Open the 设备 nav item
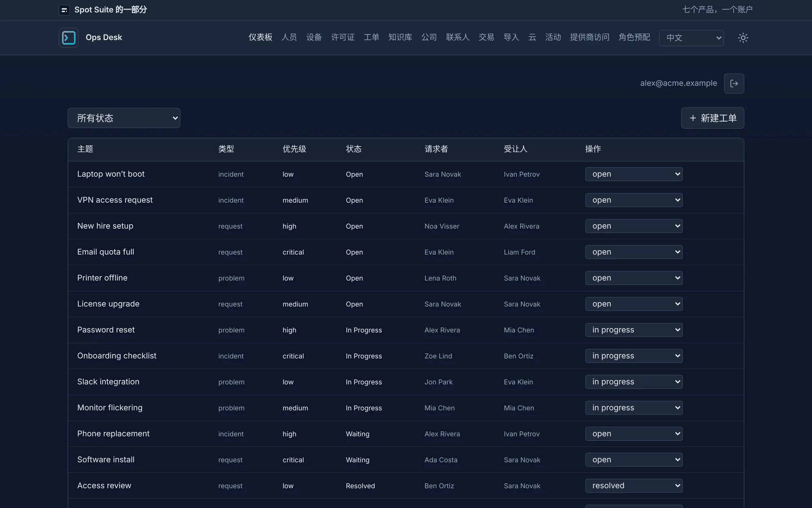 pyautogui.click(x=314, y=37)
